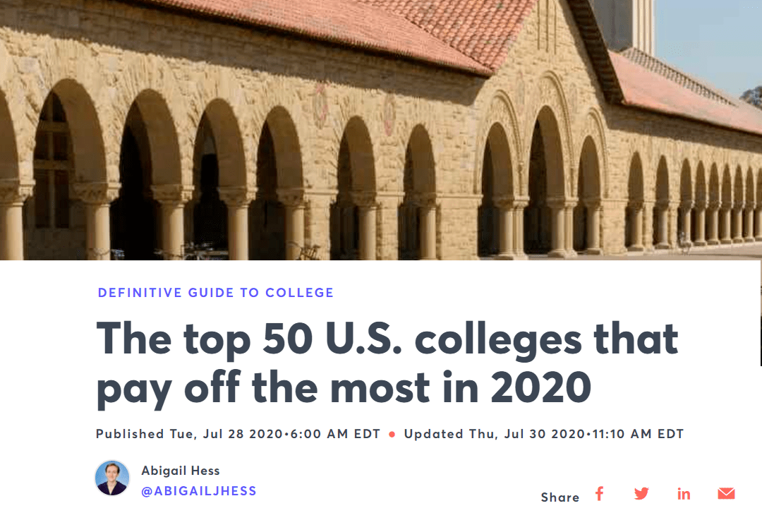Screen dimensions: 762x532
Task: Click the Published Jul 28 2020 timestamp
Action: click(x=238, y=434)
